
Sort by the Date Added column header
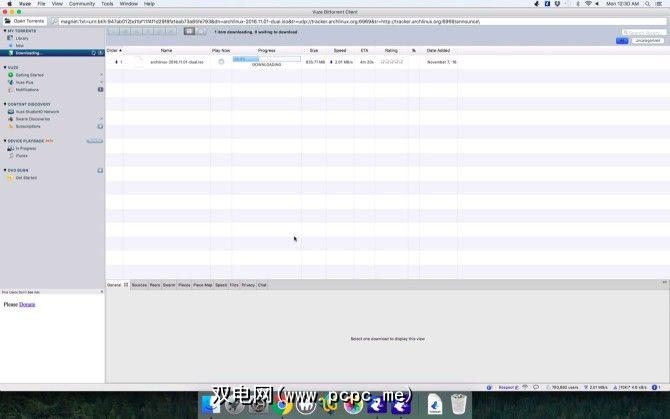[x=438, y=50]
